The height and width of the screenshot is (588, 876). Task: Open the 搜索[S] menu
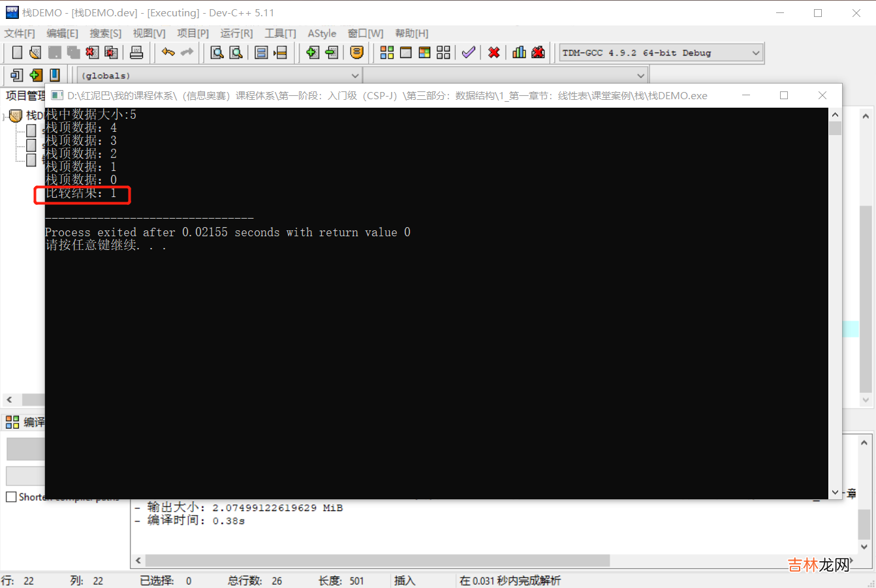click(106, 33)
